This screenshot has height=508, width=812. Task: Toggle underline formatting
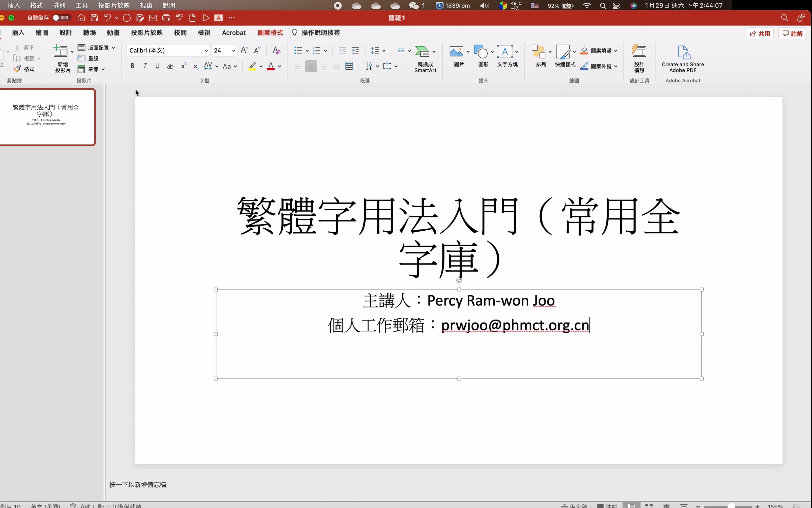[x=157, y=66]
